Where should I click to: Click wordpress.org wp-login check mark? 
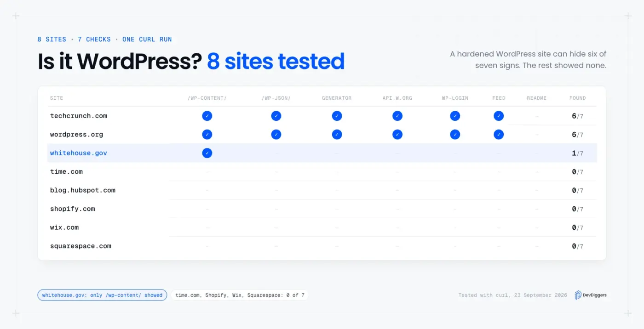455,135
